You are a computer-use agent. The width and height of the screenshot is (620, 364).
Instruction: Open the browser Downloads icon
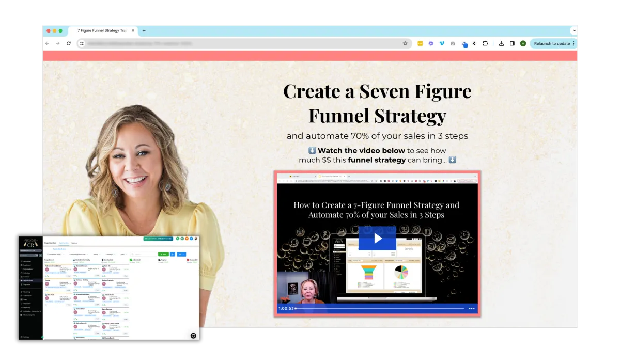(x=501, y=43)
